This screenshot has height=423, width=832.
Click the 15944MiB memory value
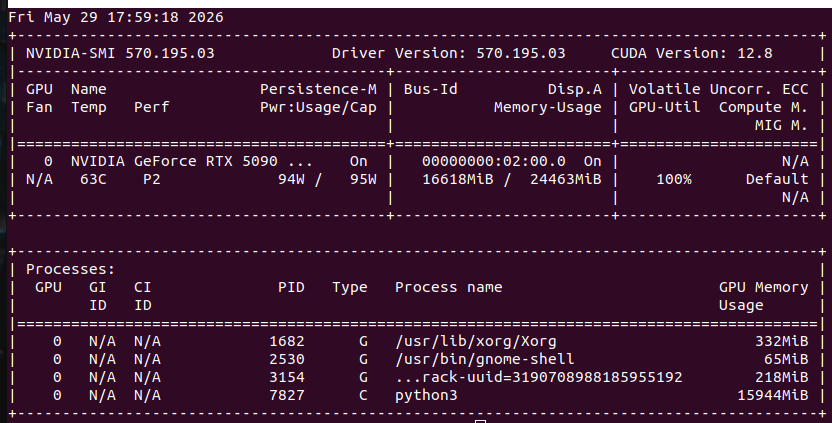(x=773, y=395)
